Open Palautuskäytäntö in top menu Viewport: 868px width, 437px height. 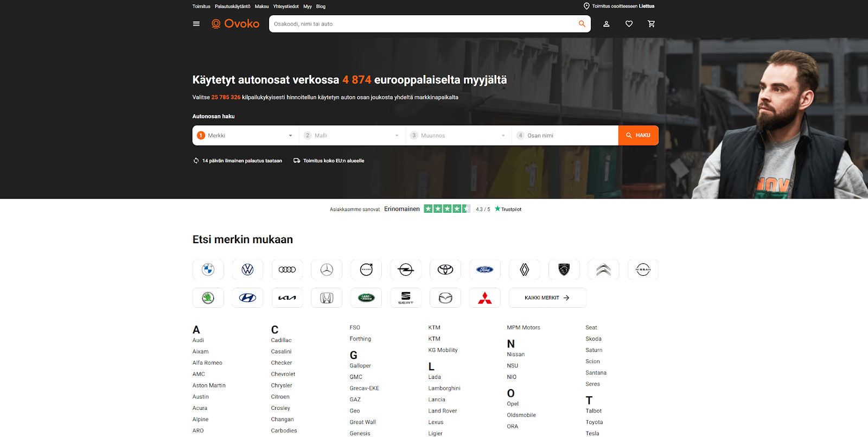233,7
